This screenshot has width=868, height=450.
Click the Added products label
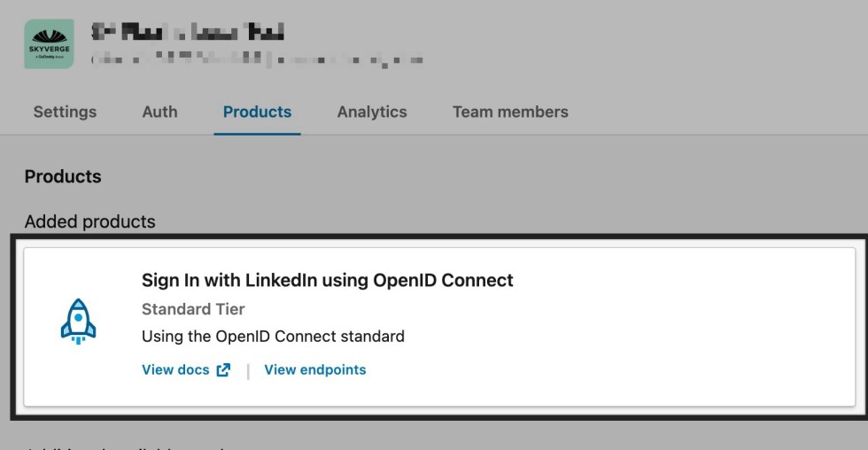tap(89, 221)
